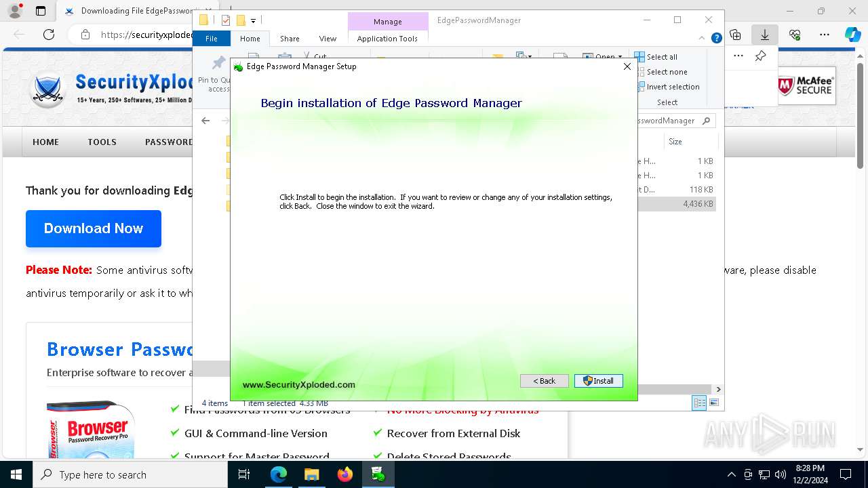Switch Explorer to large icons view

[713, 403]
